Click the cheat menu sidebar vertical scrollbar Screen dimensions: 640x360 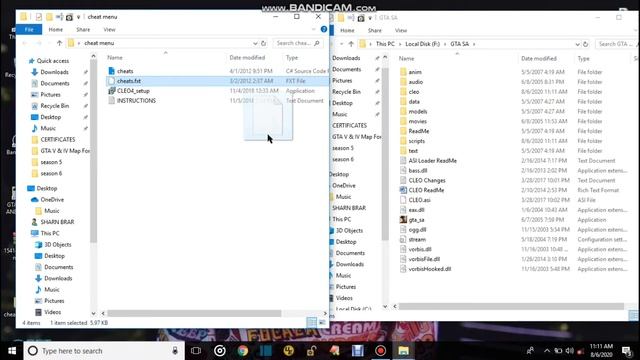point(93,150)
